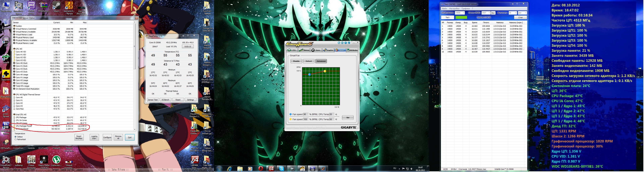Select the Celsius radio button
Viewport: 644px width, 172px height.
pyautogui.click(x=15, y=137)
